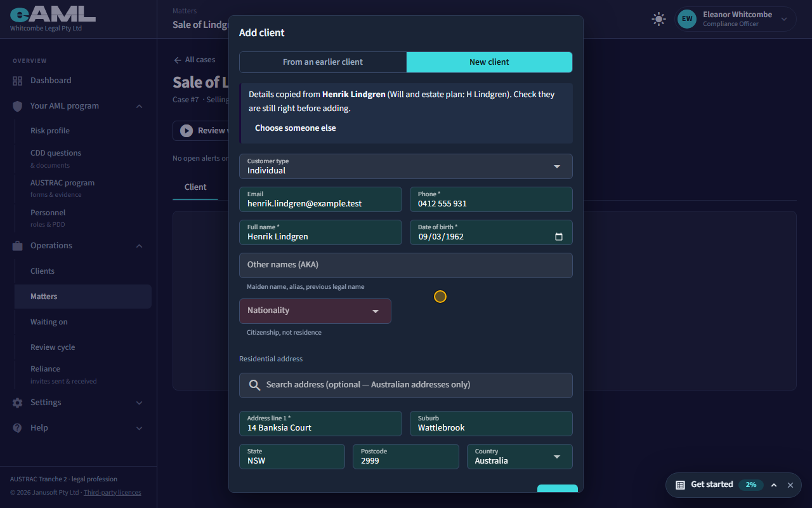812x508 pixels.
Task: Select the New client option
Action: coord(489,62)
